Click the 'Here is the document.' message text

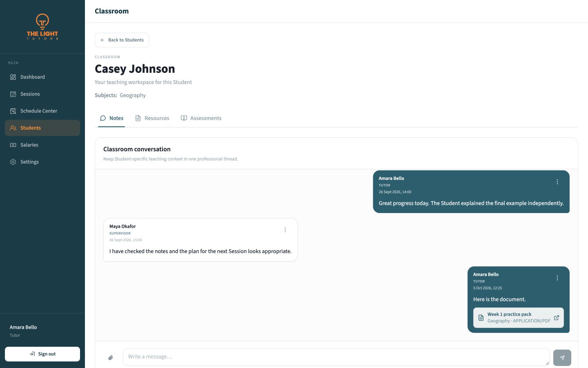pyautogui.click(x=499, y=299)
